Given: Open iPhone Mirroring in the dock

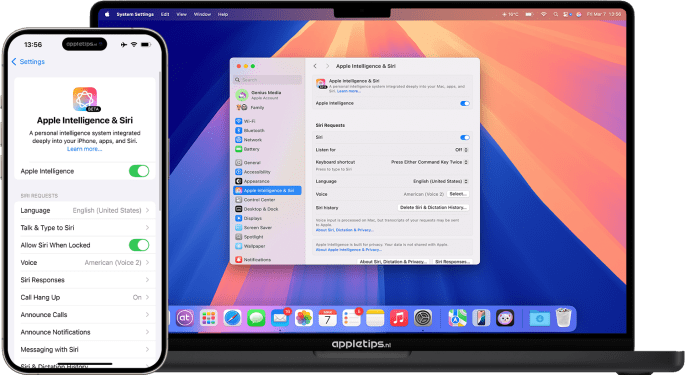Looking at the screenshot, I should [481, 318].
